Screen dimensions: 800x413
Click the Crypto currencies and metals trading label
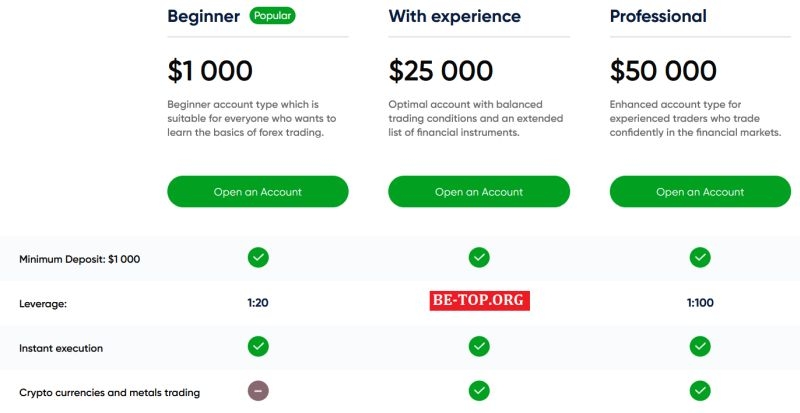click(109, 392)
